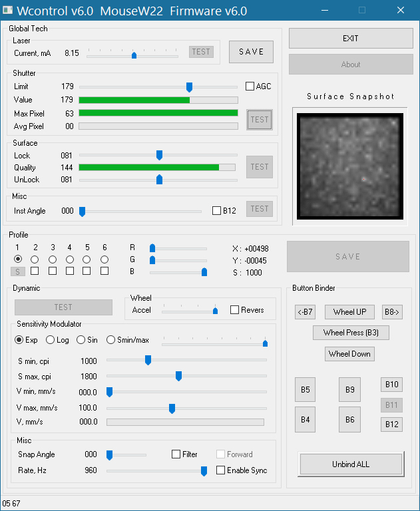This screenshot has height=511, width=420.
Task: Click the B color slider handle
Action: click(x=204, y=271)
